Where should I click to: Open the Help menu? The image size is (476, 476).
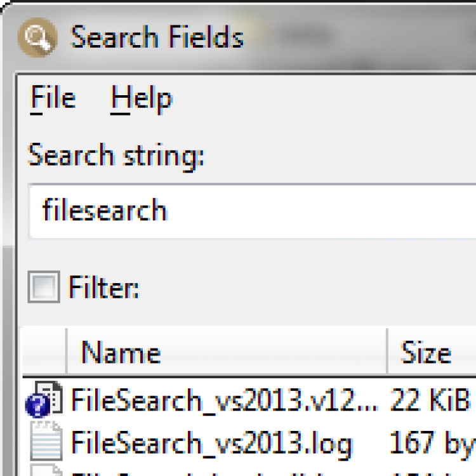(141, 98)
